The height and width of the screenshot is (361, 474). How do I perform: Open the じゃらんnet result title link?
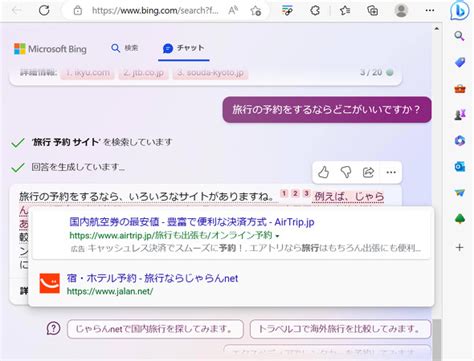click(x=152, y=278)
